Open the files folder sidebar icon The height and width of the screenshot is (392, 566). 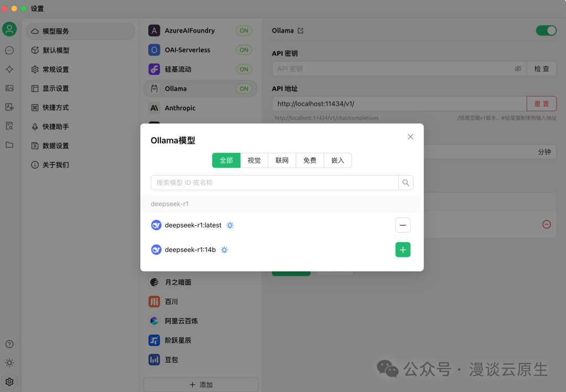(x=9, y=145)
